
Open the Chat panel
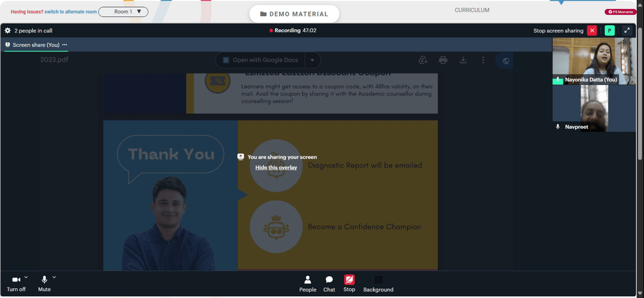329,284
